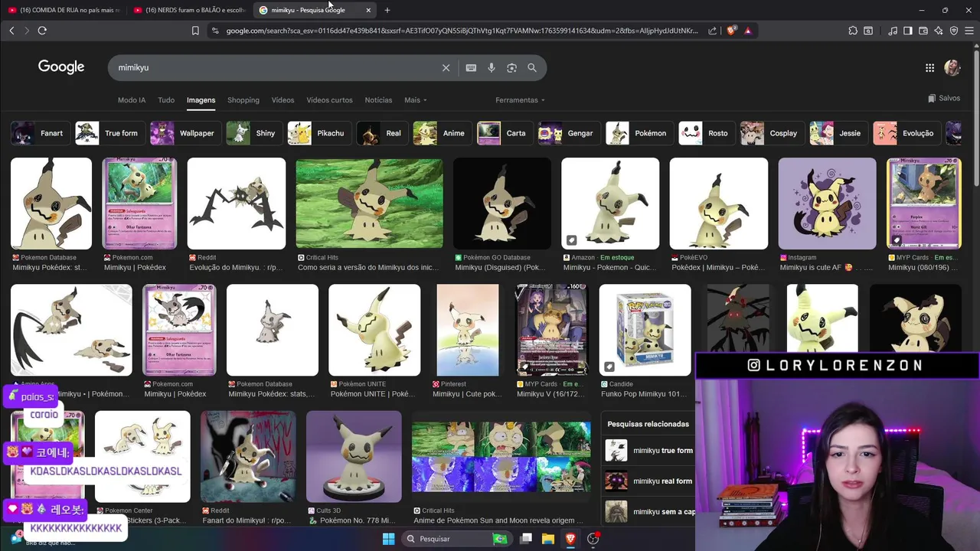Open the Google account profile picture
Viewport: 980px width, 551px height.
(952, 67)
